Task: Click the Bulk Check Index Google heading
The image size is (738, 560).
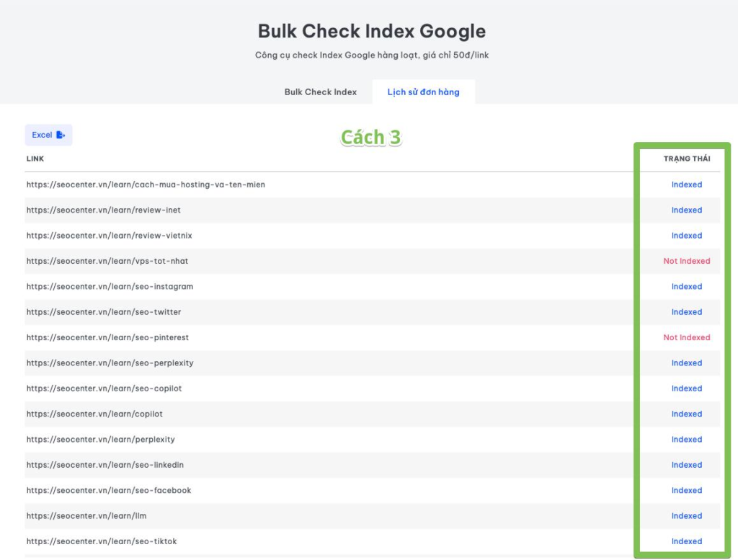Action: coord(371,32)
